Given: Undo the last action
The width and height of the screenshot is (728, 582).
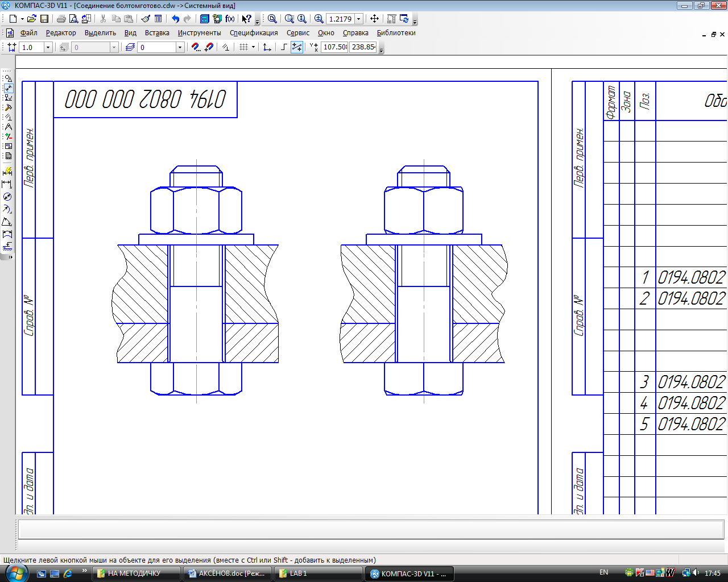Looking at the screenshot, I should [175, 19].
